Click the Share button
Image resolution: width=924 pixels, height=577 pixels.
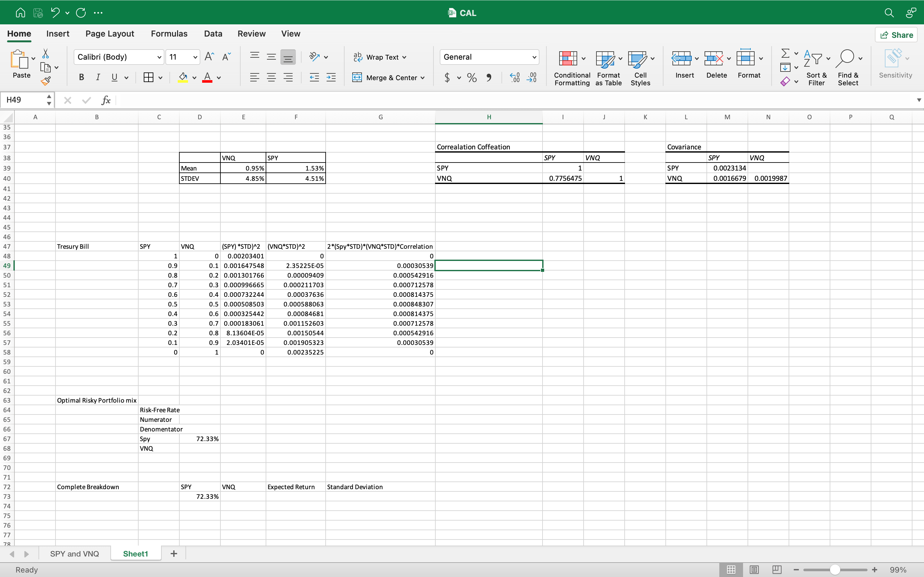coord(896,35)
